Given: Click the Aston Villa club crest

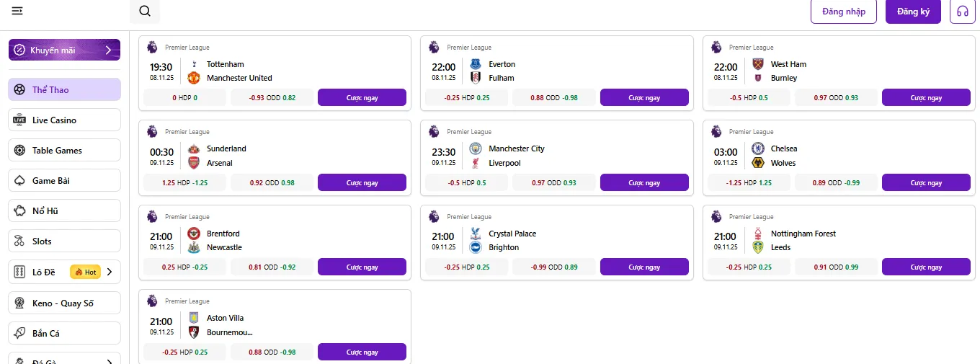Looking at the screenshot, I should point(193,318).
